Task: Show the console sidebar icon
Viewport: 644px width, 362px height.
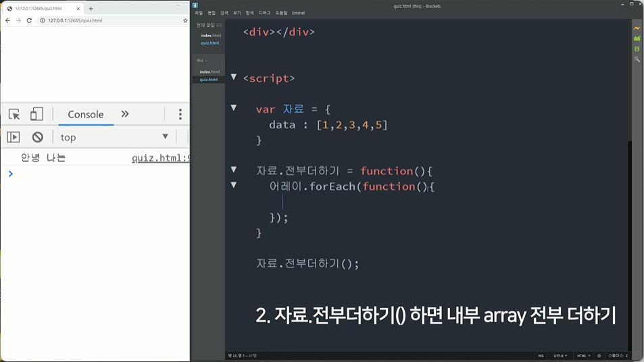Action: coord(13,137)
